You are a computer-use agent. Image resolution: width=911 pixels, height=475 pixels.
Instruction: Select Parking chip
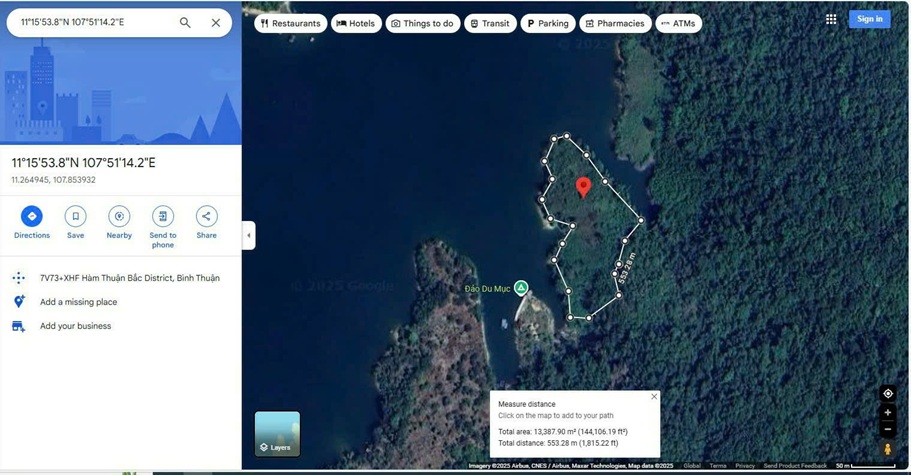click(548, 23)
